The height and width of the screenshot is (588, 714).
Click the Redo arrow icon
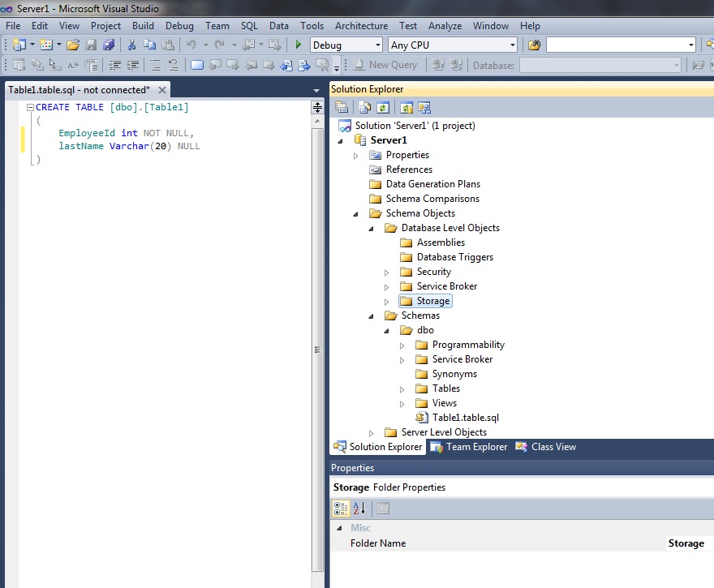[x=220, y=45]
